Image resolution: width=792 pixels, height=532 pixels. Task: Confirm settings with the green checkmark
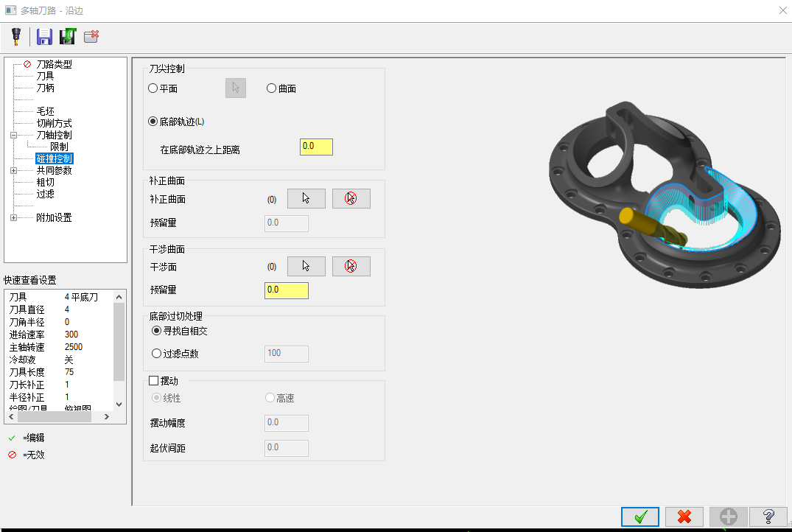[x=639, y=517]
